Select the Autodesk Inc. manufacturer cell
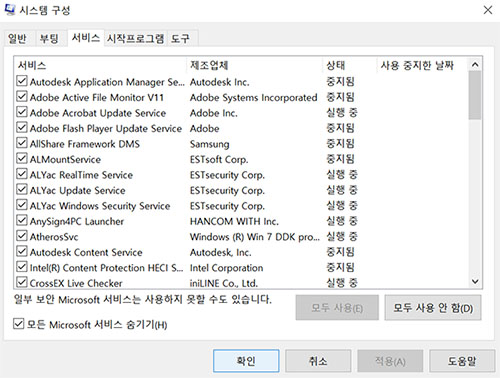The width and height of the screenshot is (500, 378). (x=220, y=82)
